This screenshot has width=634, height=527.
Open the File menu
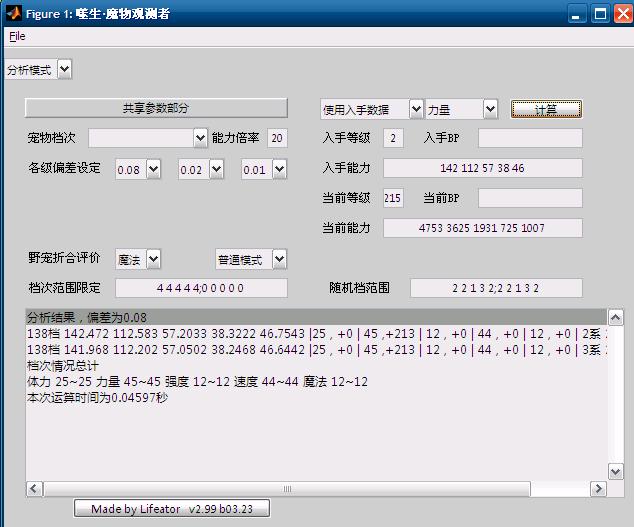17,36
